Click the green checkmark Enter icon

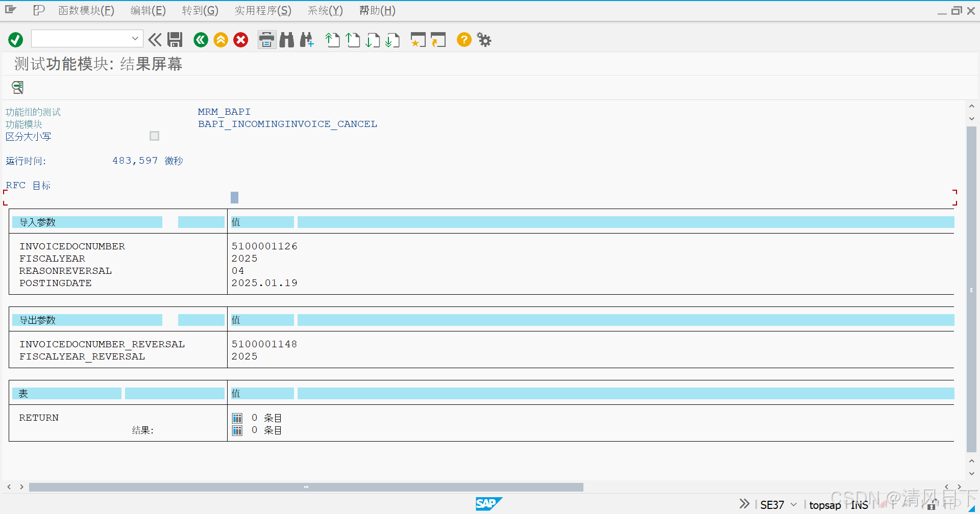coord(15,39)
